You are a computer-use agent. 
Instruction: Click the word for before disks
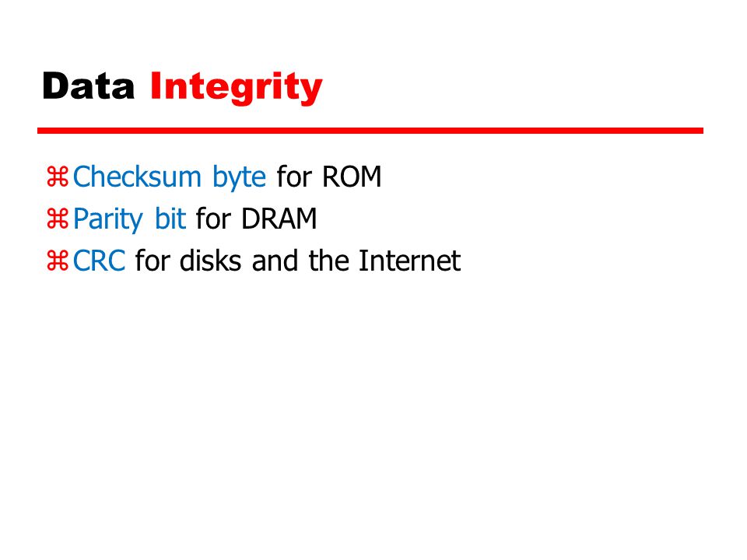[x=153, y=261]
